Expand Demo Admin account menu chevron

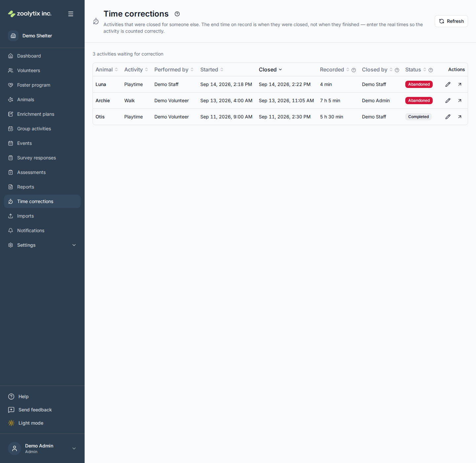tap(74, 448)
